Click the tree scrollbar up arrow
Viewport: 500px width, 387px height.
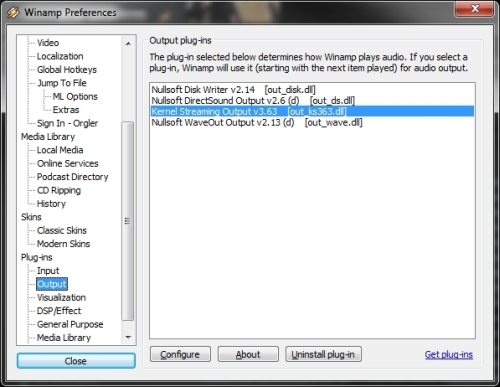(x=128, y=43)
